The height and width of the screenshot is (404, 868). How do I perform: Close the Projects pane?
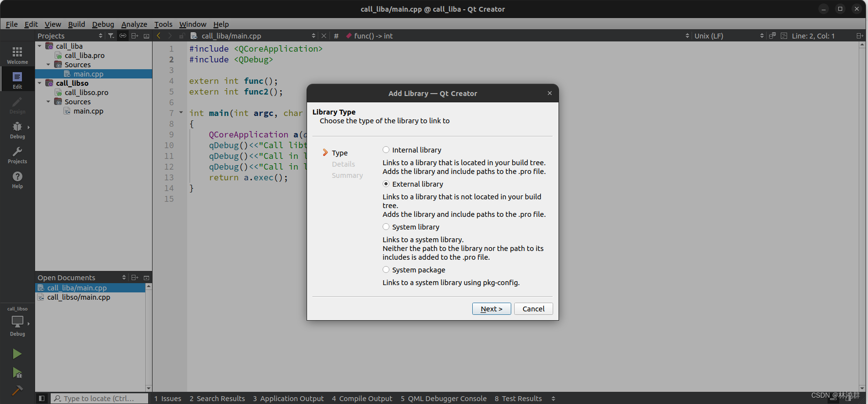coord(146,36)
